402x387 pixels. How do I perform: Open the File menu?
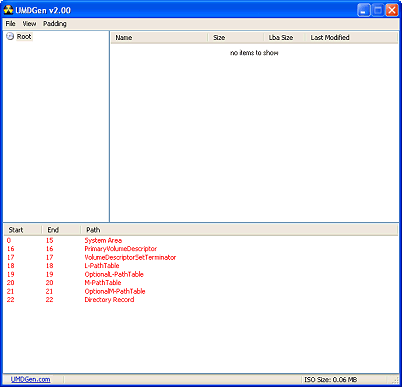[x=10, y=24]
